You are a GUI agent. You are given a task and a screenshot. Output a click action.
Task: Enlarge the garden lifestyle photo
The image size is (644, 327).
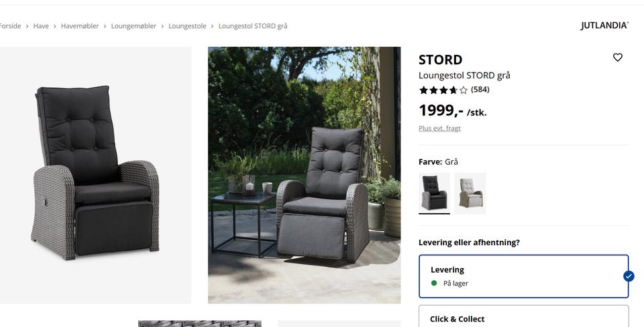pos(304,175)
